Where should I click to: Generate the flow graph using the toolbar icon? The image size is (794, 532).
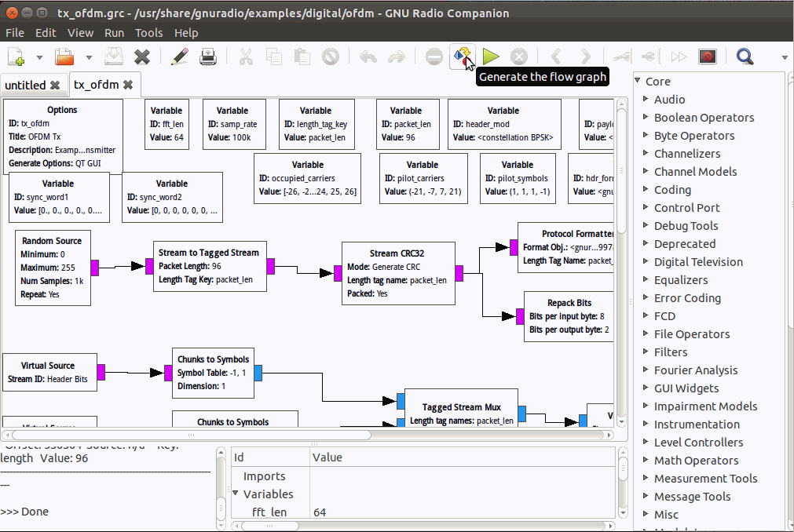pos(463,56)
